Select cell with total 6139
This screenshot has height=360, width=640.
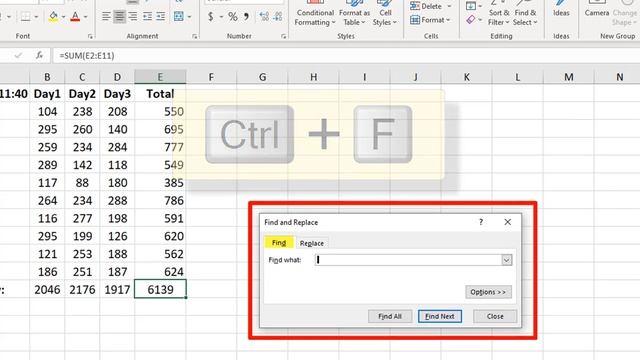tap(160, 289)
